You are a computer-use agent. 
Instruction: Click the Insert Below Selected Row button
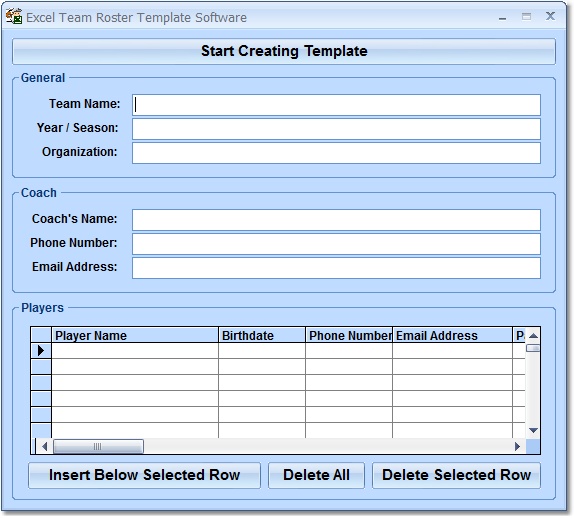tap(144, 475)
